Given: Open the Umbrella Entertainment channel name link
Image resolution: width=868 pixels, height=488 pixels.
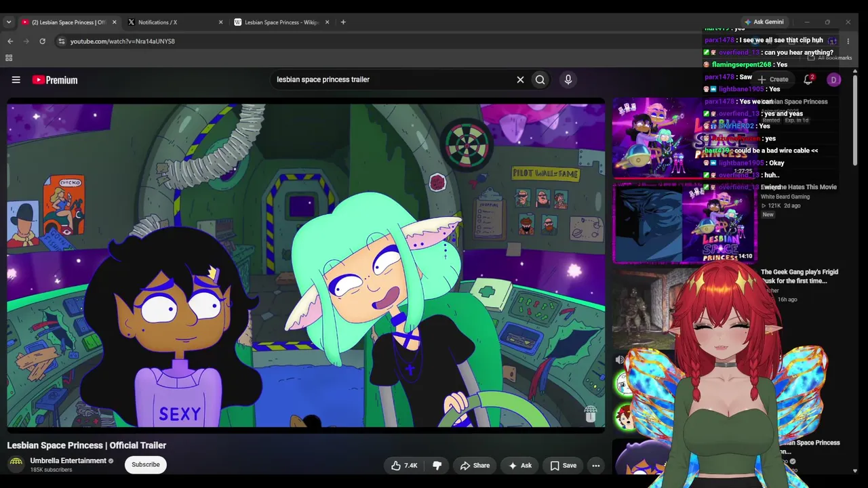Looking at the screenshot, I should (x=68, y=461).
